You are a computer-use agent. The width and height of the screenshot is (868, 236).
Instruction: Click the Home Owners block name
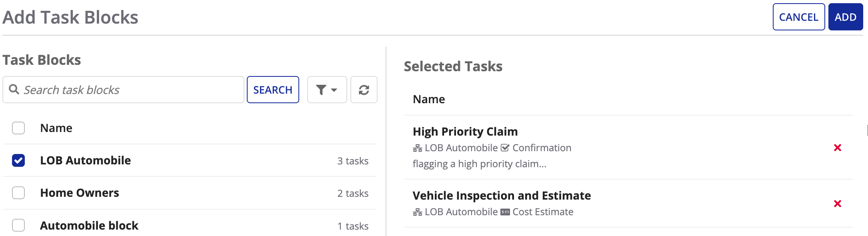[x=80, y=193]
